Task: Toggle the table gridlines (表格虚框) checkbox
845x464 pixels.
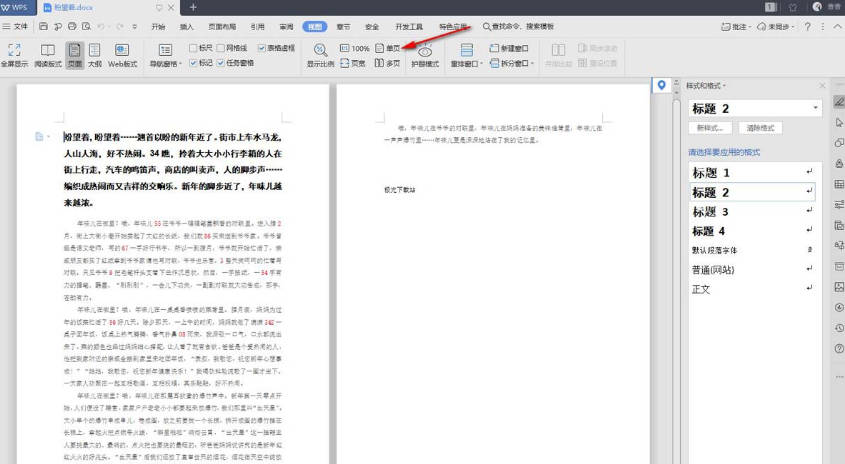Action: pyautogui.click(x=261, y=48)
